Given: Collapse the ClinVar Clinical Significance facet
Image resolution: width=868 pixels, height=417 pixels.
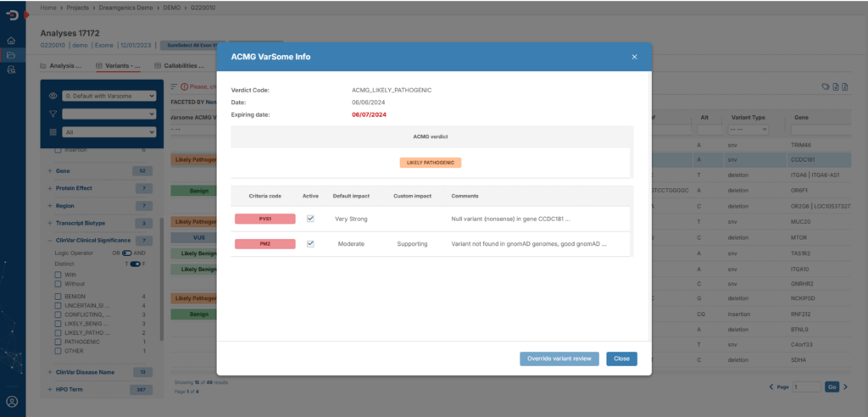Looking at the screenshot, I should point(50,241).
